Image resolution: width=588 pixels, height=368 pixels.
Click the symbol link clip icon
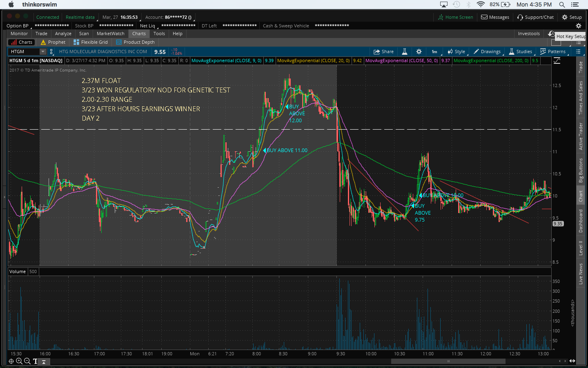click(x=51, y=52)
